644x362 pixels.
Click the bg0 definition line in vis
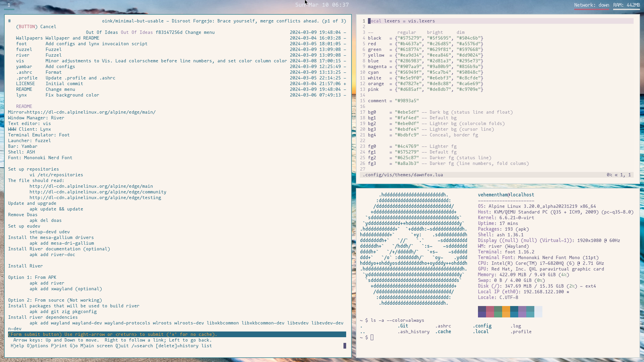(x=440, y=112)
